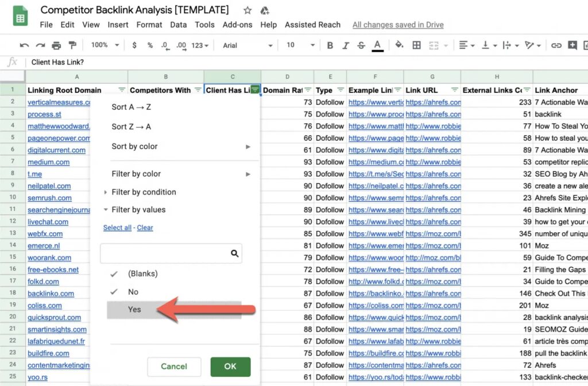Image resolution: width=588 pixels, height=386 pixels.
Task: Open horizontal align dropdown
Action: coord(467,45)
